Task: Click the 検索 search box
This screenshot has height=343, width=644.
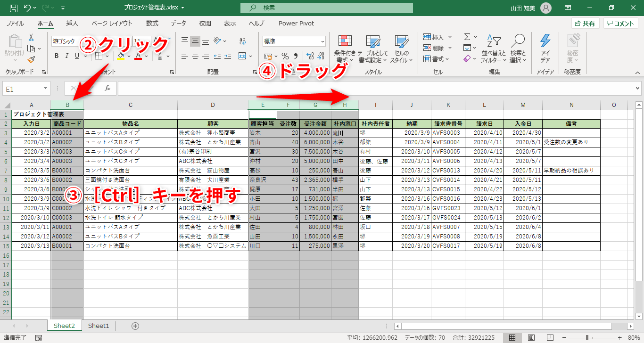Action: (x=326, y=8)
